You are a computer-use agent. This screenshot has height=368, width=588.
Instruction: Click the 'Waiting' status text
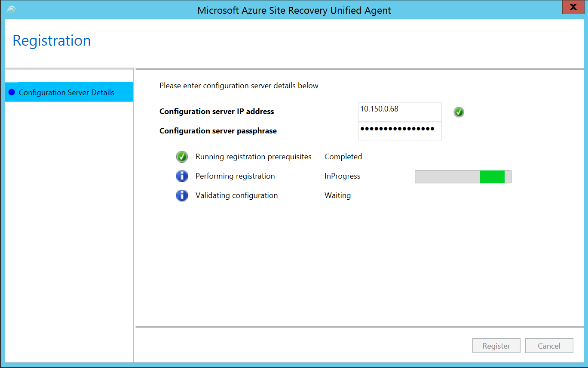click(x=338, y=195)
